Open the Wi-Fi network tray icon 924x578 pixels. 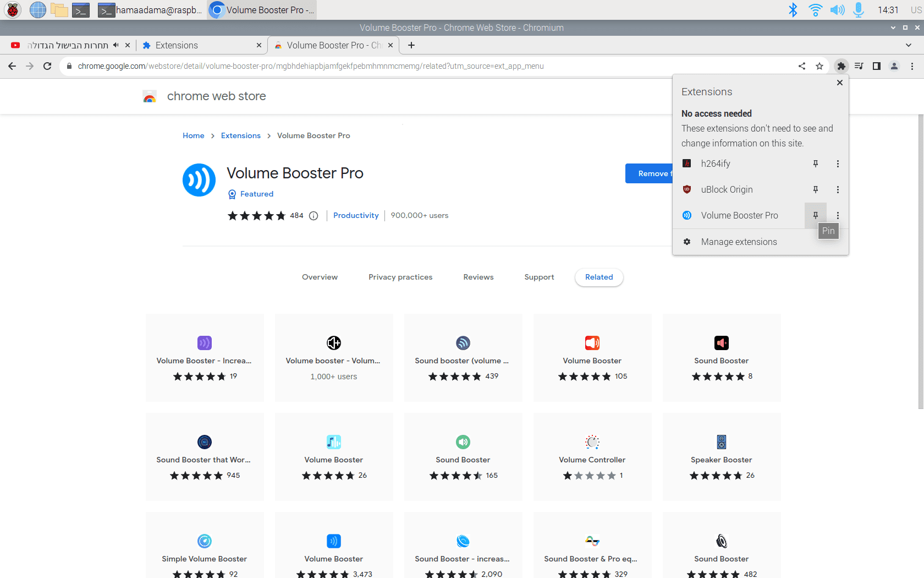[x=815, y=9]
